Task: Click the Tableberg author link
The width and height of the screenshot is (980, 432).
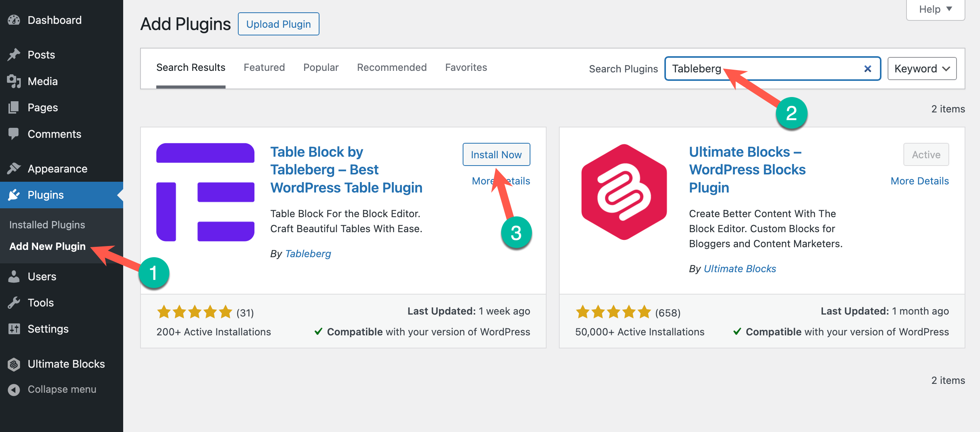Action: [308, 254]
